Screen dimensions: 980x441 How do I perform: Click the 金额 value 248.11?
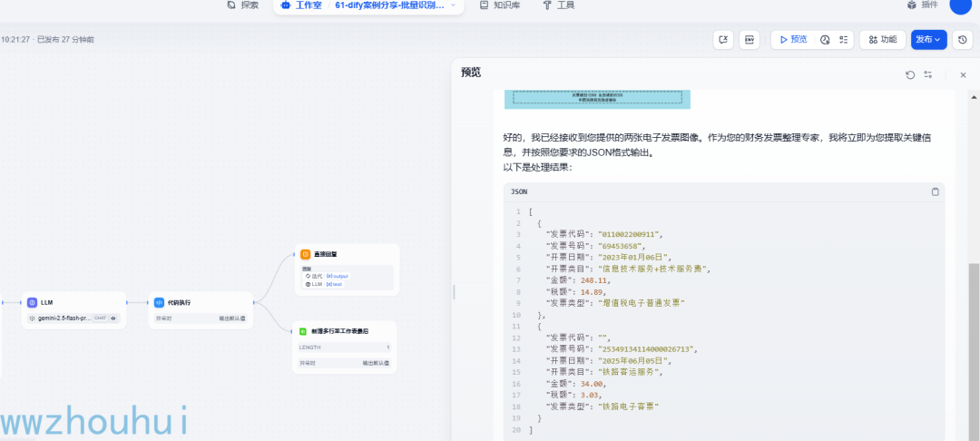coord(593,280)
